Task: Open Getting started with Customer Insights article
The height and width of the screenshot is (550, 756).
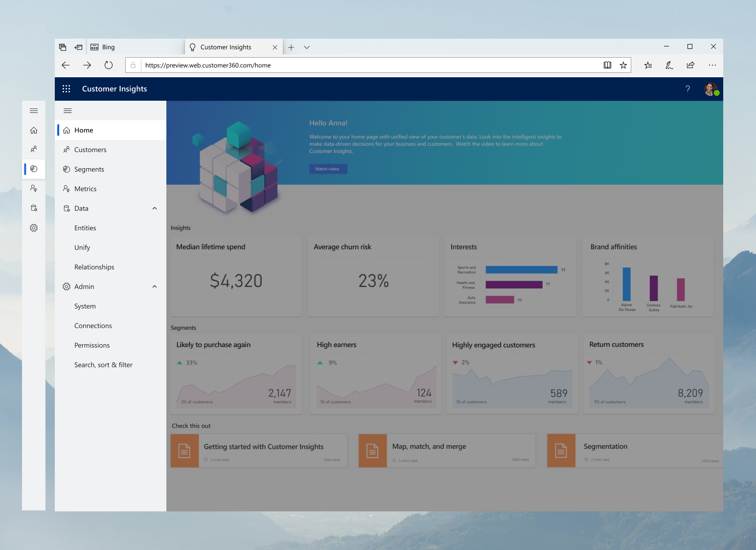Action: 259,451
